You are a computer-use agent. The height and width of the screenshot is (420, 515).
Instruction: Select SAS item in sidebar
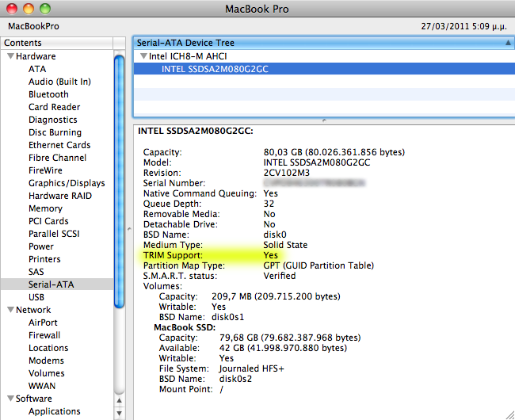tap(36, 272)
